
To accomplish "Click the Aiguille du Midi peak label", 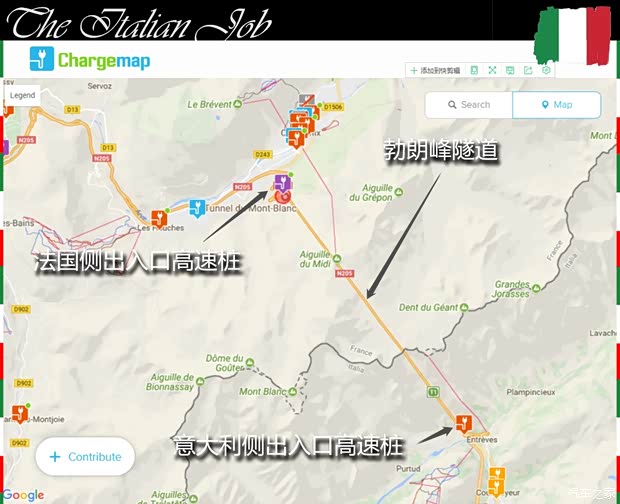I will 322,260.
